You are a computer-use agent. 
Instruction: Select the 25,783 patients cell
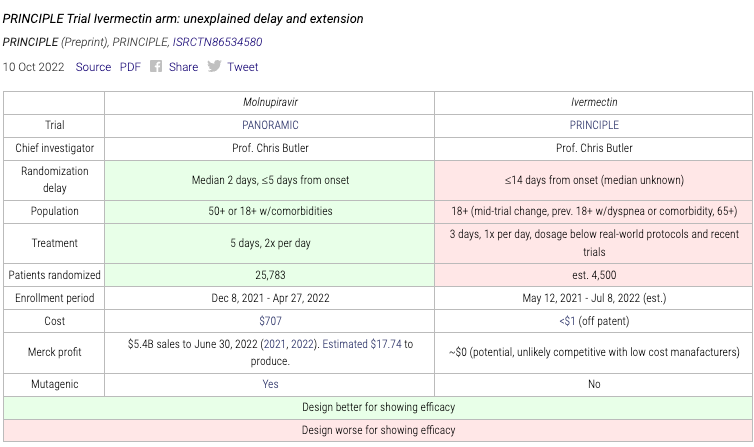pyautogui.click(x=270, y=275)
